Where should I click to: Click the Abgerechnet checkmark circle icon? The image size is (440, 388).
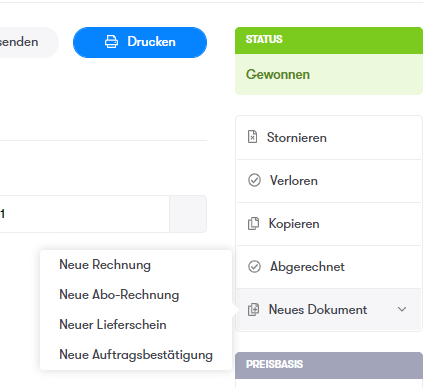pyautogui.click(x=254, y=266)
